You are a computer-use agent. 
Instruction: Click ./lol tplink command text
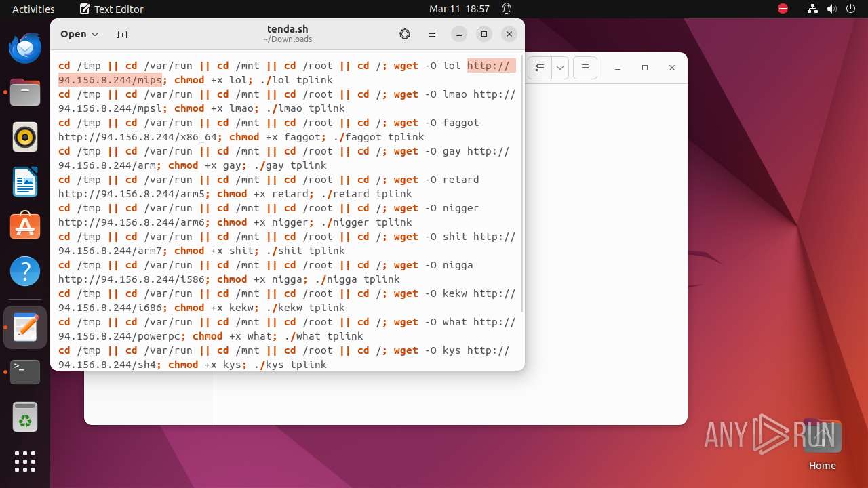(296, 80)
